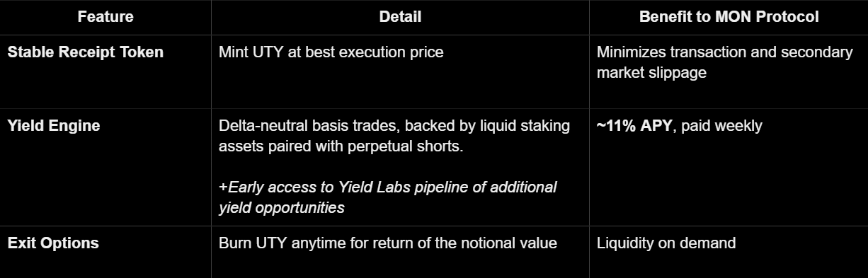Select the Liquidity on demand cell

point(666,243)
